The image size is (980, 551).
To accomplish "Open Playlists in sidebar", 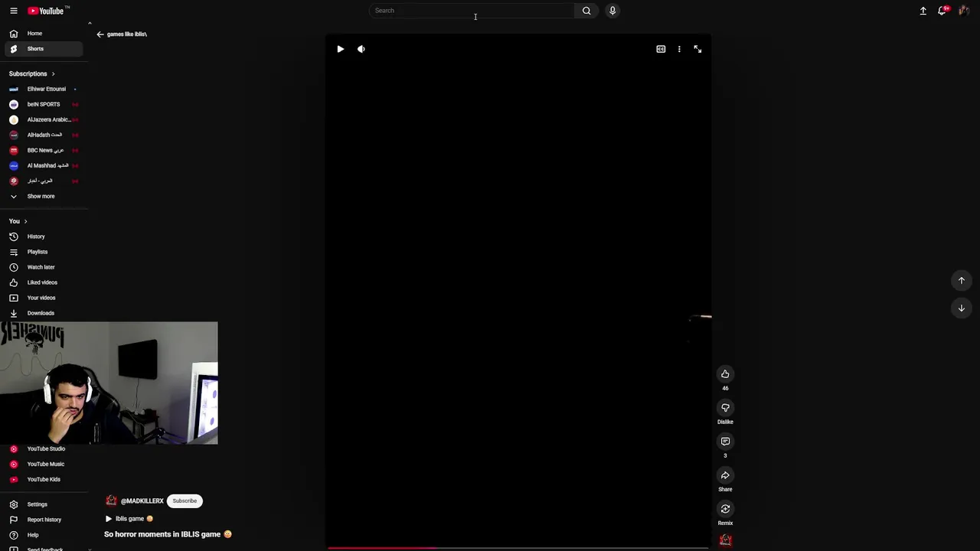I will pyautogui.click(x=43, y=252).
